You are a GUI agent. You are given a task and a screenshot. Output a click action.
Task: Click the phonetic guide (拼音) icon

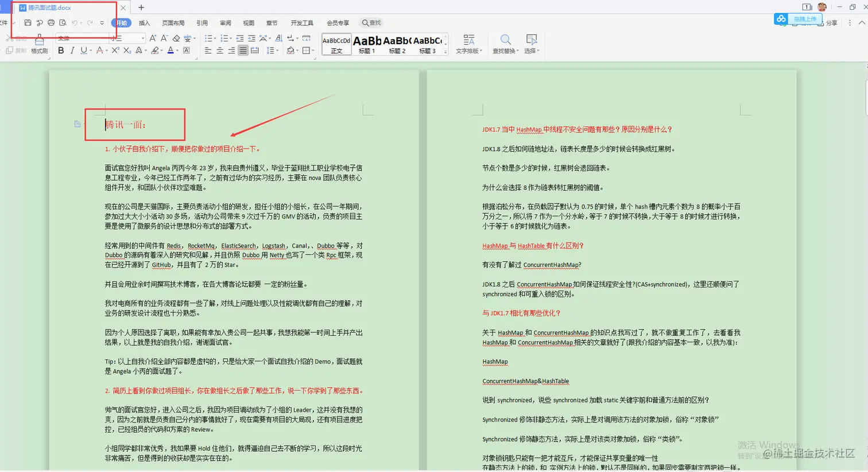[187, 38]
